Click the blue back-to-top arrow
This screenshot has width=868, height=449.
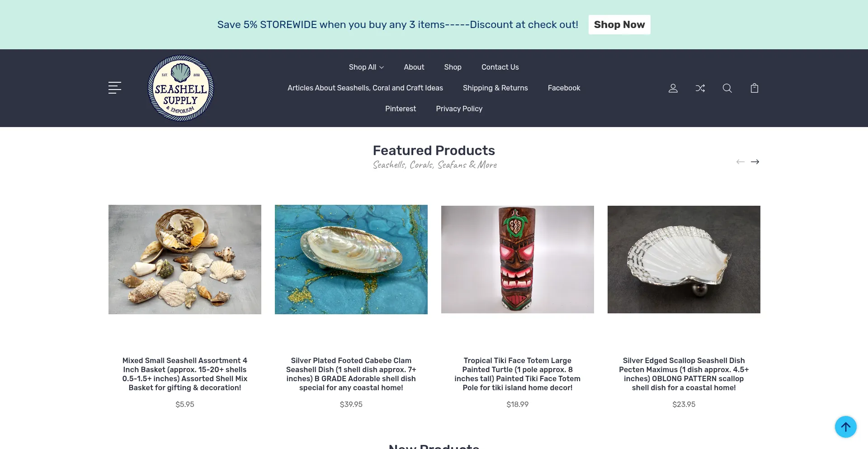pos(846,427)
